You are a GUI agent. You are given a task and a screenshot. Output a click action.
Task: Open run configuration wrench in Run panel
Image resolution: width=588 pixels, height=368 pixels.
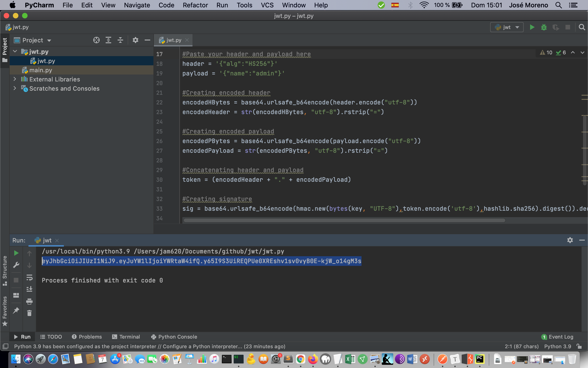pyautogui.click(x=16, y=265)
